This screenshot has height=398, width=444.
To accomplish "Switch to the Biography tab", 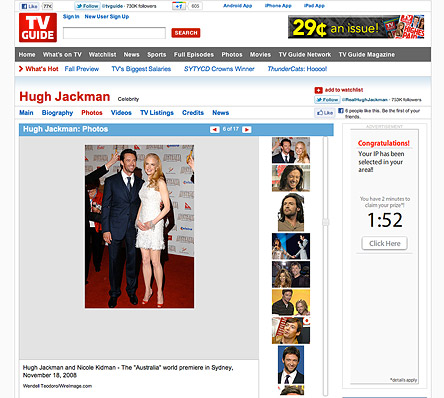I will (x=57, y=113).
